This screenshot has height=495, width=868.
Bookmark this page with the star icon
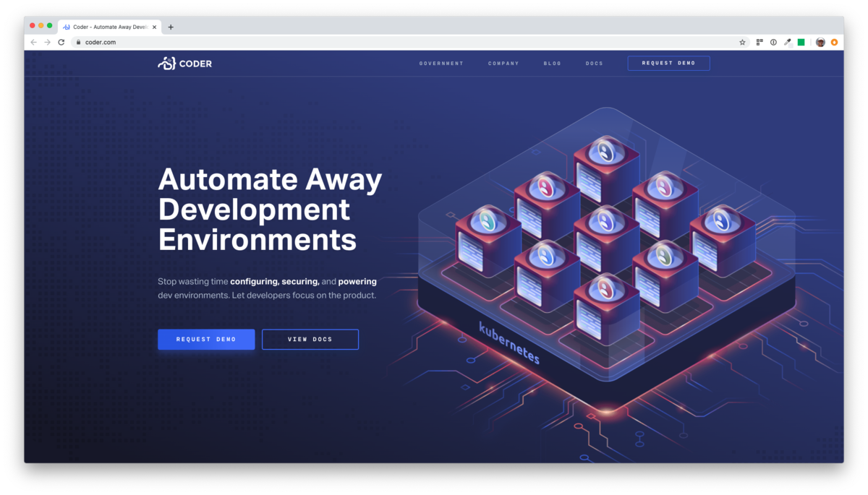pyautogui.click(x=742, y=43)
